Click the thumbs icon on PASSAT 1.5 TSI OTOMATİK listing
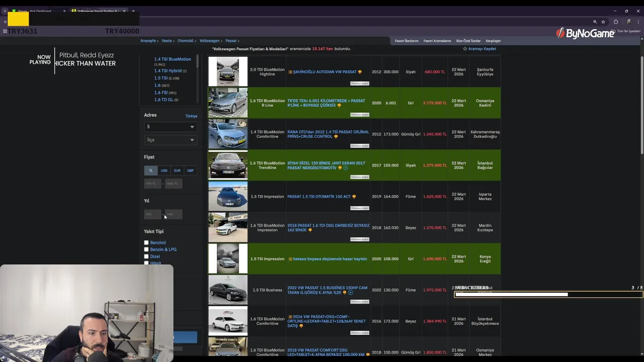Image resolution: width=644 pixels, height=362 pixels. coord(354,197)
